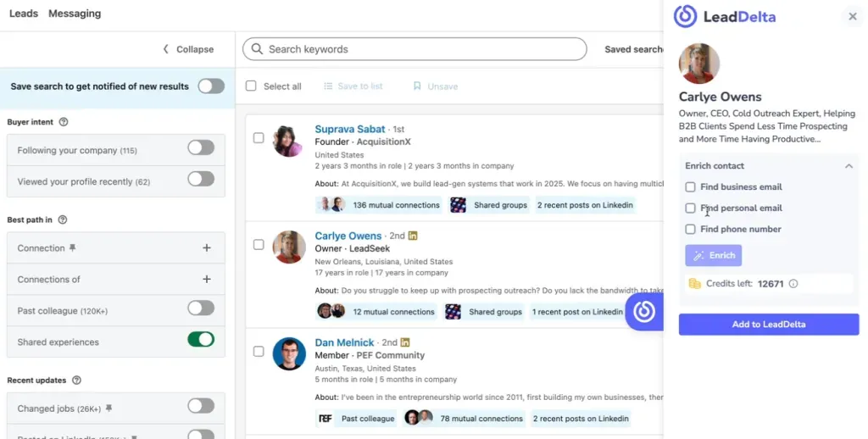This screenshot has width=868, height=439.
Task: Expand the Connection filter plus
Action: tap(207, 248)
